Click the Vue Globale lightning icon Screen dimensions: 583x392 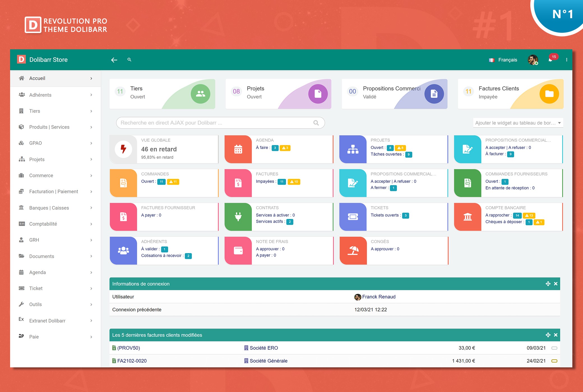123,149
